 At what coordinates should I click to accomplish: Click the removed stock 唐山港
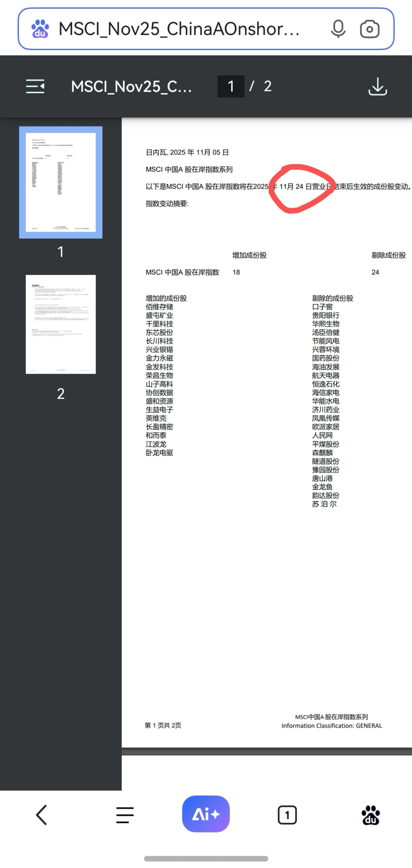point(322,478)
